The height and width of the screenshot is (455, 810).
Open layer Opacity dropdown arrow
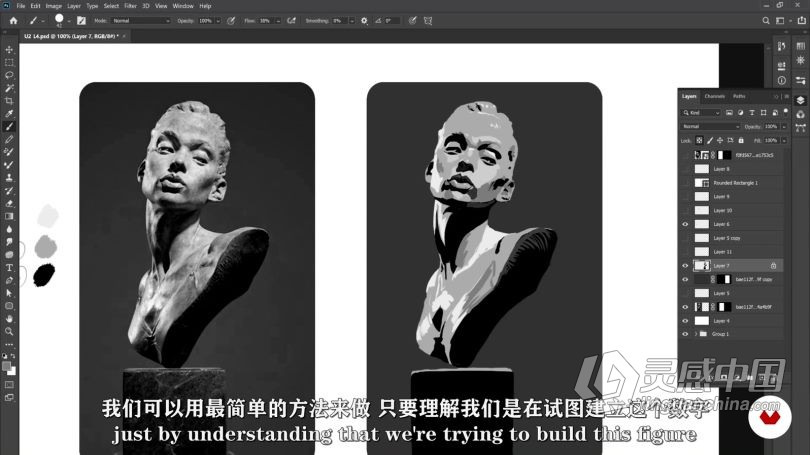click(784, 127)
